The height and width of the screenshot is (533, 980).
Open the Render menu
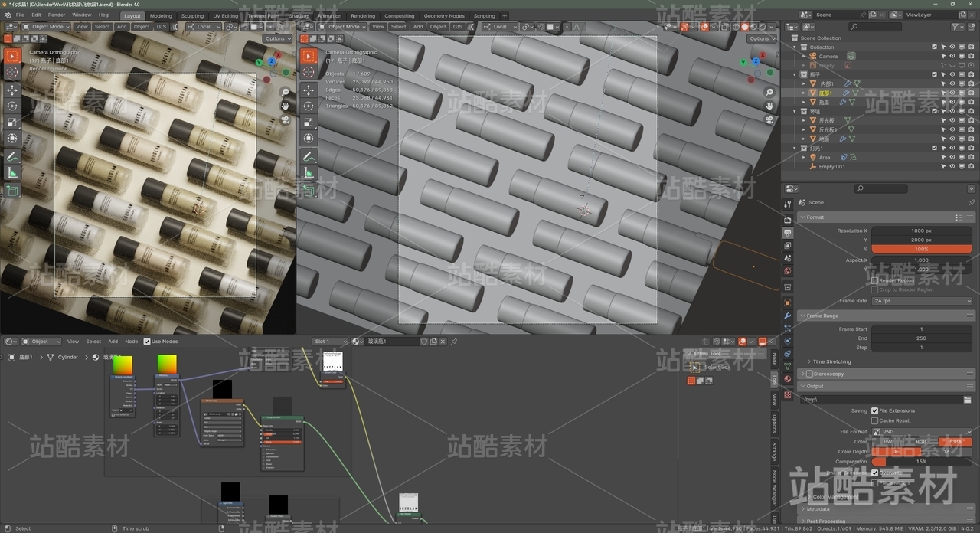[x=57, y=15]
